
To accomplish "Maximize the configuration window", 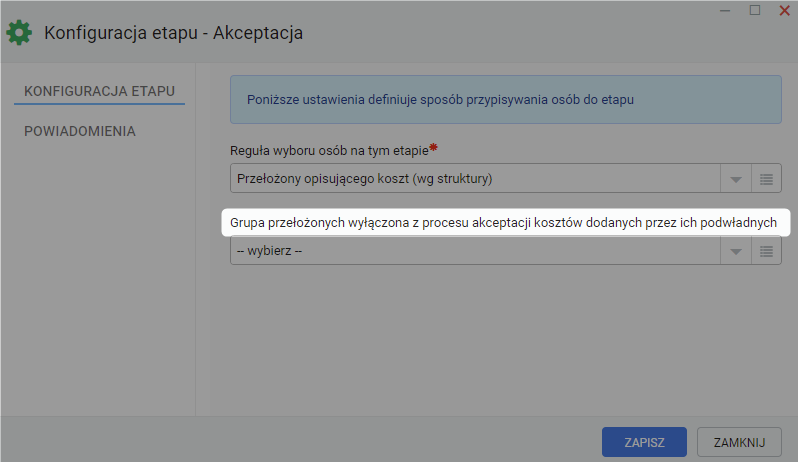I will point(755,10).
